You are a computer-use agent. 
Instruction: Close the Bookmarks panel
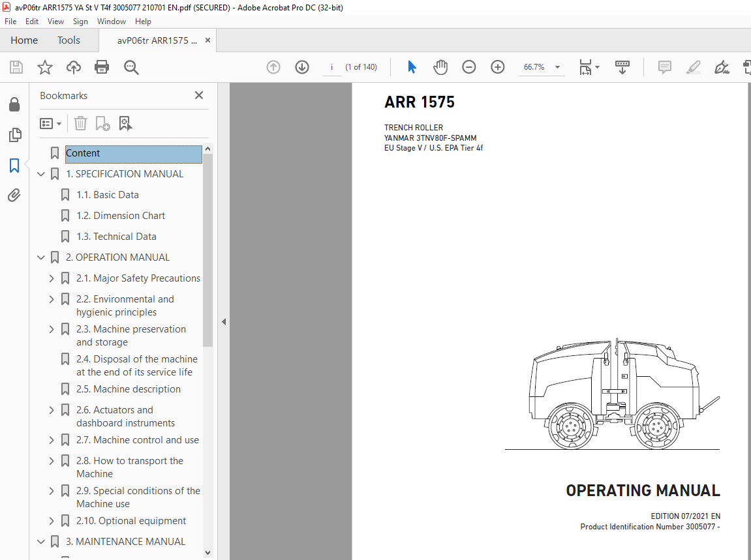point(199,95)
